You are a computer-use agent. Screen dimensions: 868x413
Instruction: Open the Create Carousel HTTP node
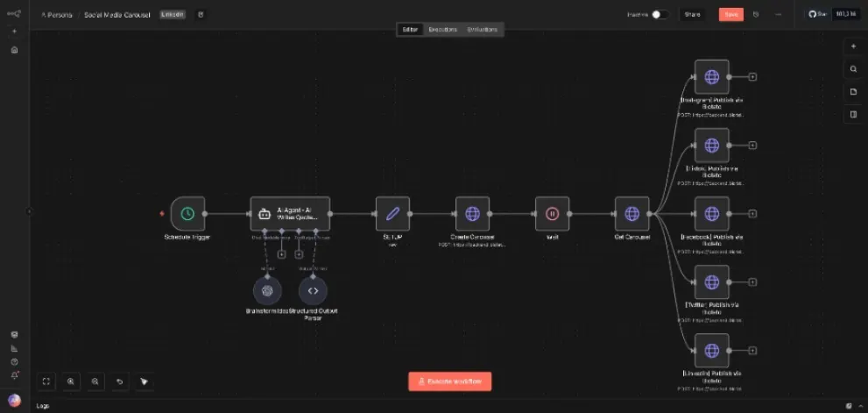pos(472,213)
